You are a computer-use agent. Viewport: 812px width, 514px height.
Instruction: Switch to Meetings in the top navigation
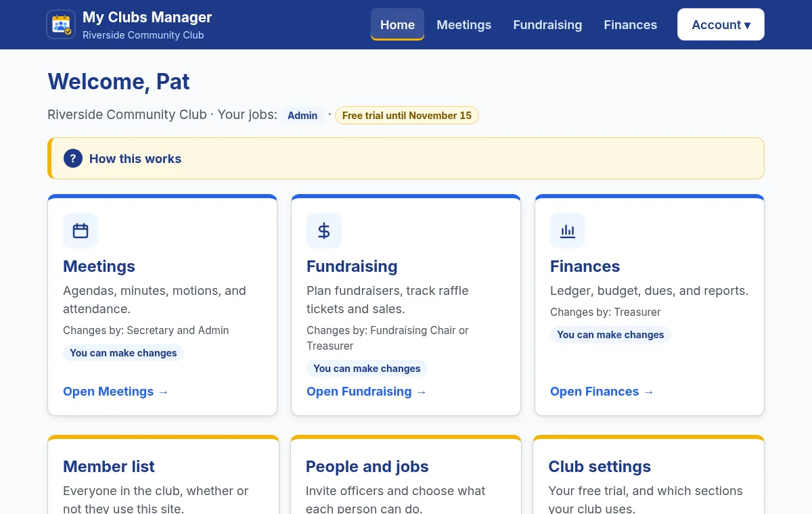(464, 24)
